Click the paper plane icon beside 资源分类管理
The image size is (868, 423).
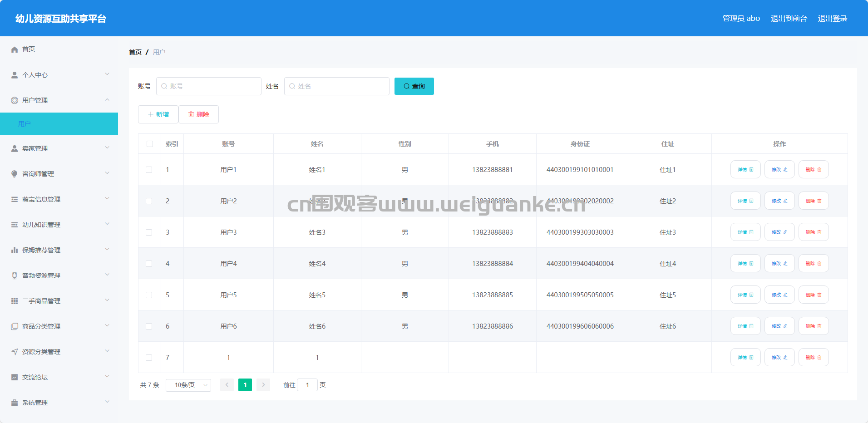coord(15,352)
